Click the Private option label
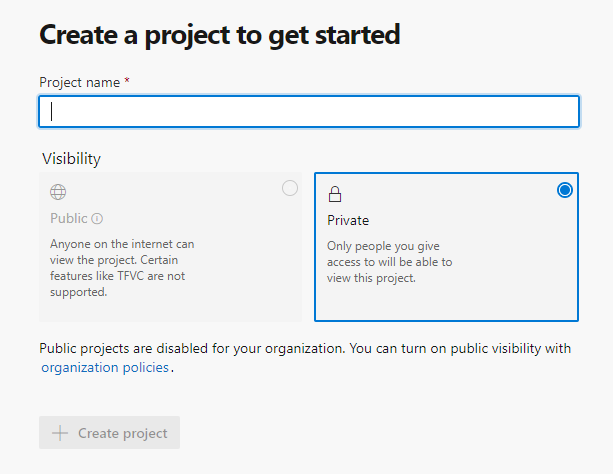Viewport: 613px width, 474px height. [348, 220]
